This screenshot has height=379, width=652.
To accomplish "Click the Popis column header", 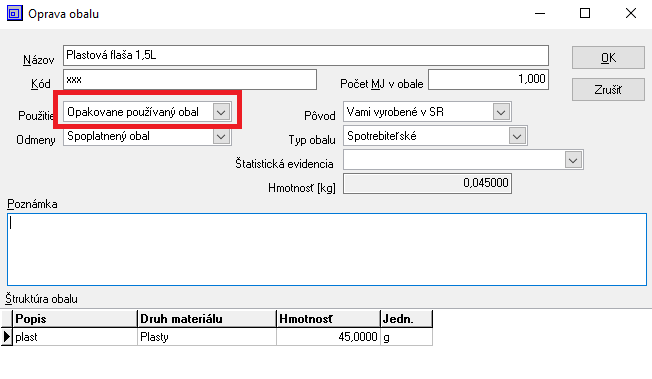I will point(75,319).
